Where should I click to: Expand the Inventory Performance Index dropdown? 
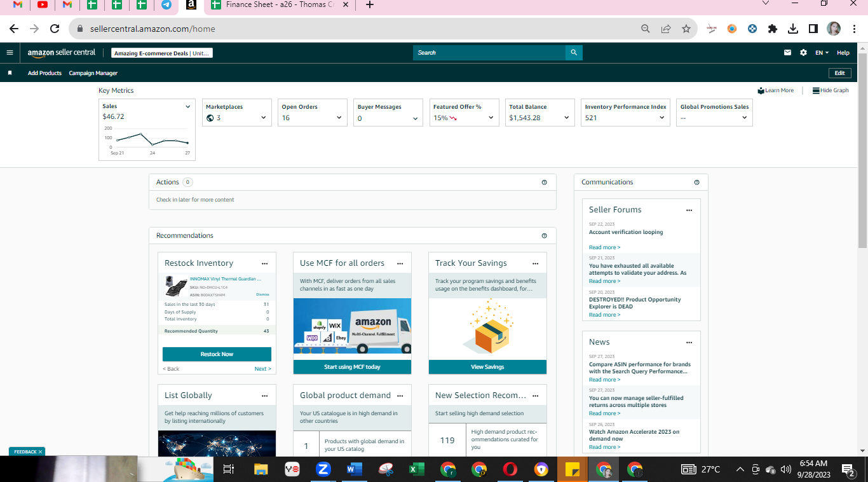tap(661, 118)
